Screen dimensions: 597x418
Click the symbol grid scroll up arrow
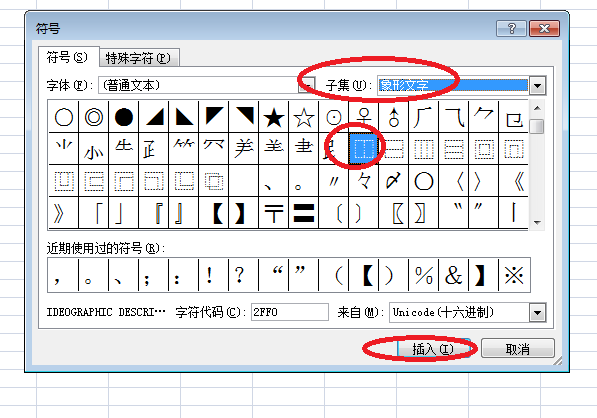coord(537,108)
